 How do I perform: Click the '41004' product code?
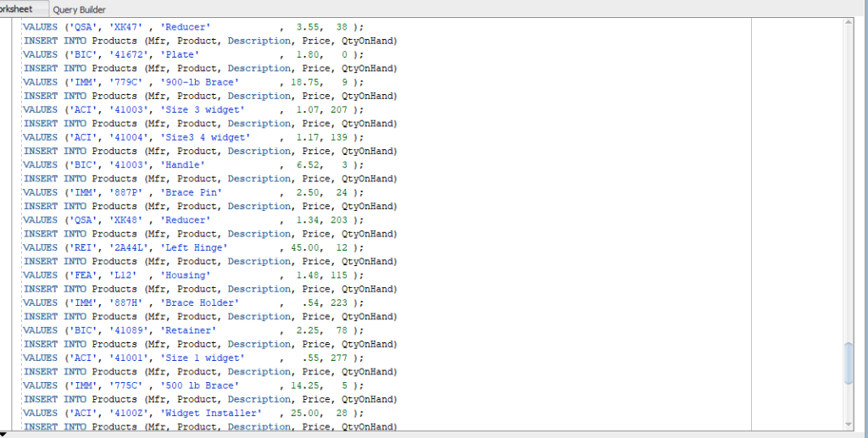click(x=129, y=138)
